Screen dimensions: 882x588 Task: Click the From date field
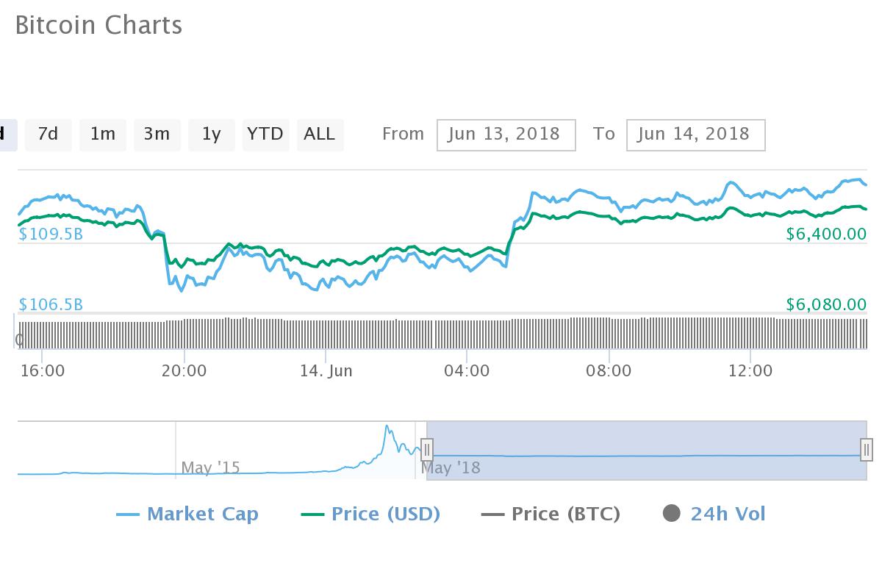coord(506,135)
